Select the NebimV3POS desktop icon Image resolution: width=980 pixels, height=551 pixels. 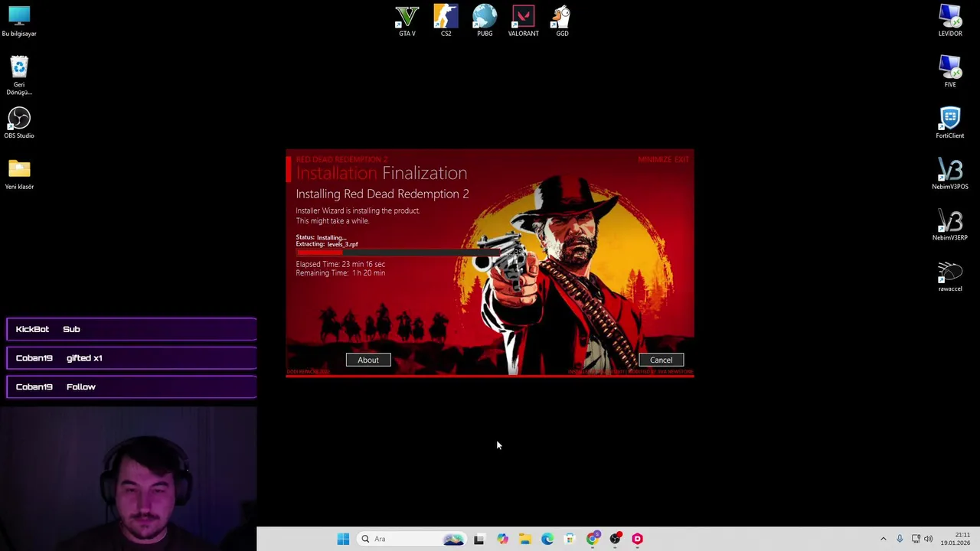tap(950, 174)
